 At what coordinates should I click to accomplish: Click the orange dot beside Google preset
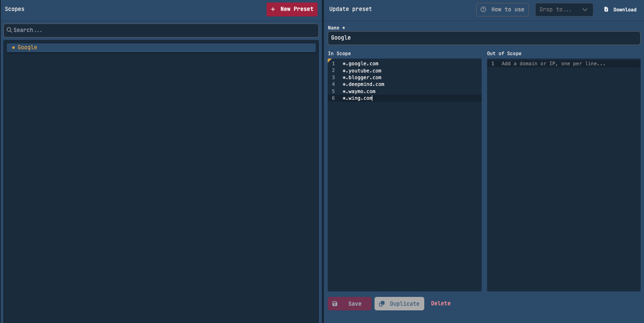click(x=13, y=48)
